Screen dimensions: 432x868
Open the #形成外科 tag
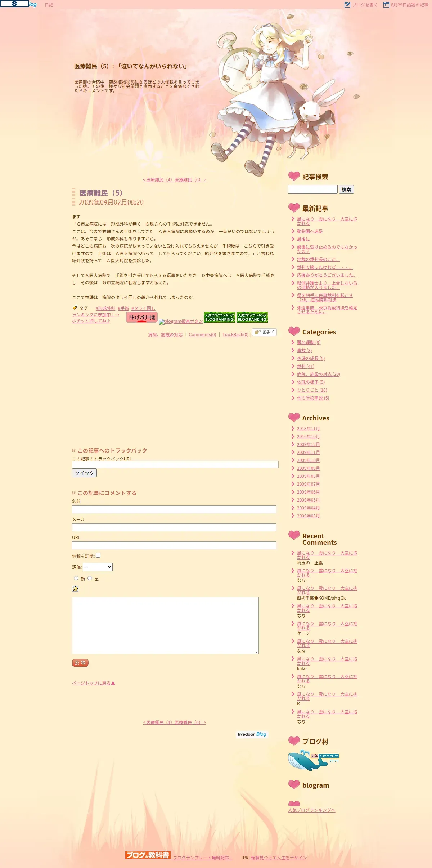(x=105, y=308)
